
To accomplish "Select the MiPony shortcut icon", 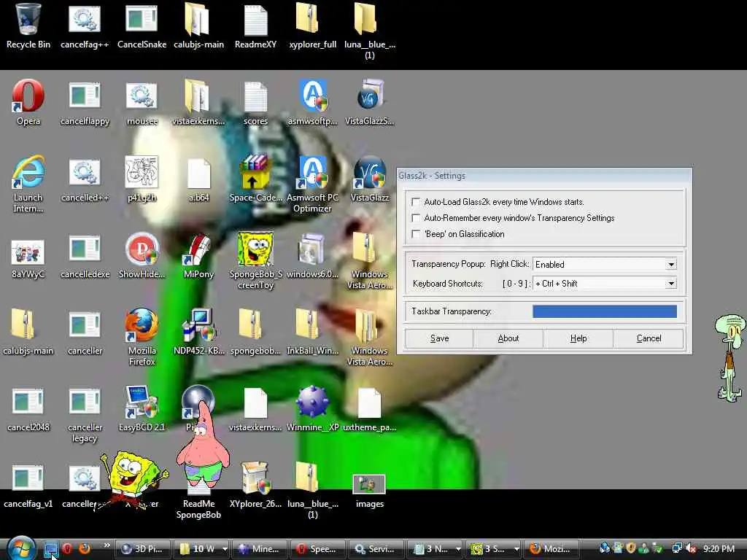I will tap(198, 256).
